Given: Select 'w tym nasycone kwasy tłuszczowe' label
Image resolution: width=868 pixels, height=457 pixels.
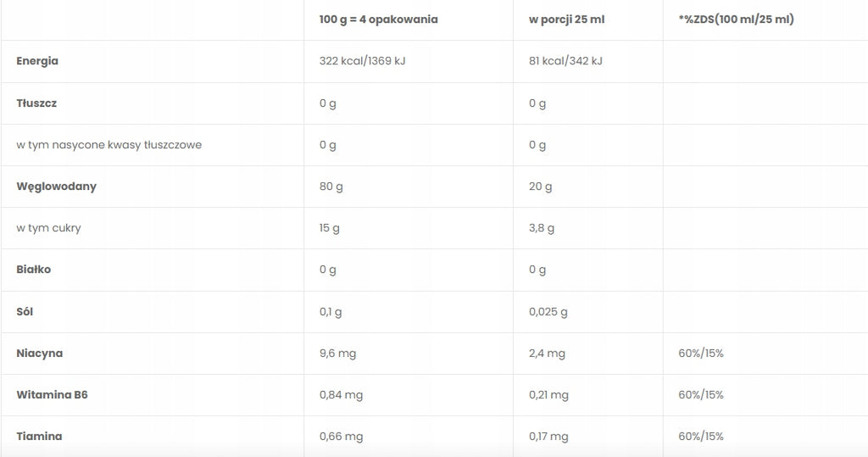Looking at the screenshot, I should click(109, 145).
